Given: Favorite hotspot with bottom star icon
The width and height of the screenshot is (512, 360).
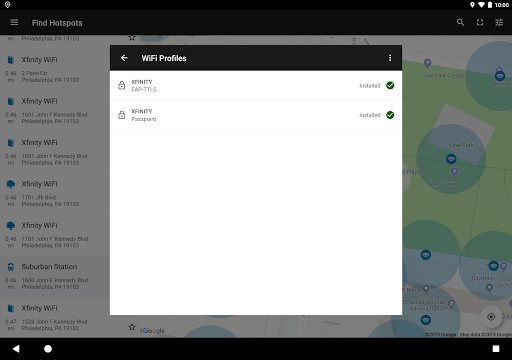Looking at the screenshot, I should click(x=132, y=327).
